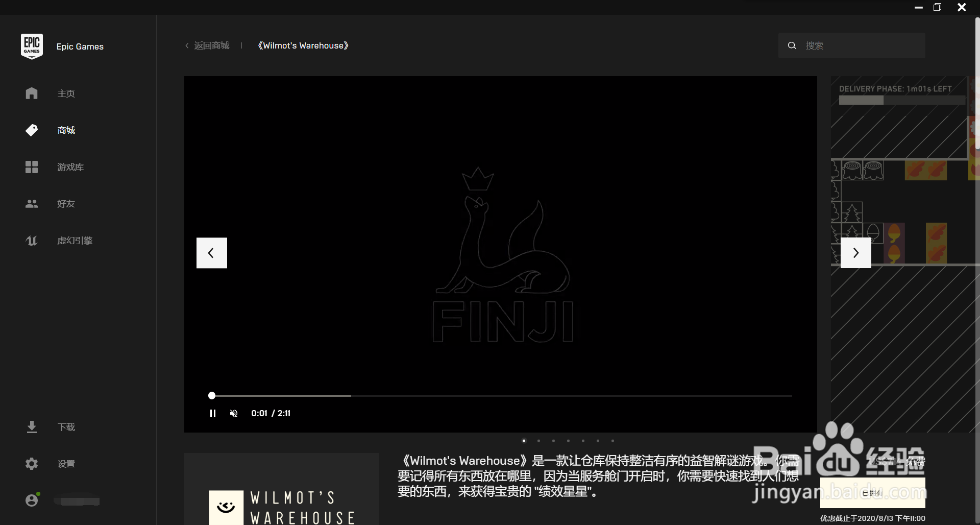The image size is (980, 525).
Task: Open the 设置 gear icon
Action: coord(32,464)
